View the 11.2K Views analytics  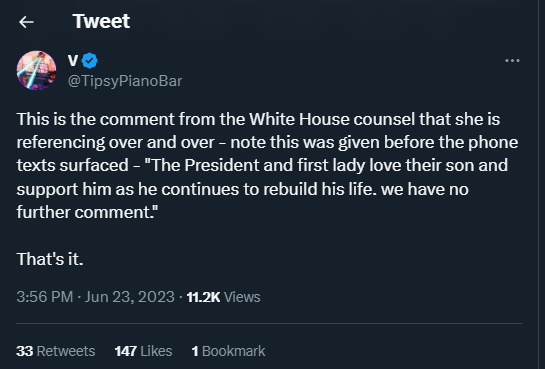[x=223, y=297]
